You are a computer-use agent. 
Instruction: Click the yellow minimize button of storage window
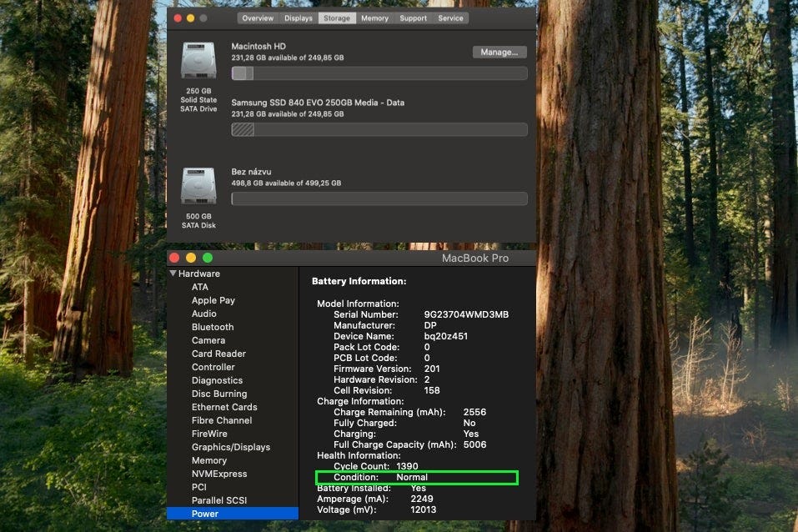(190, 18)
